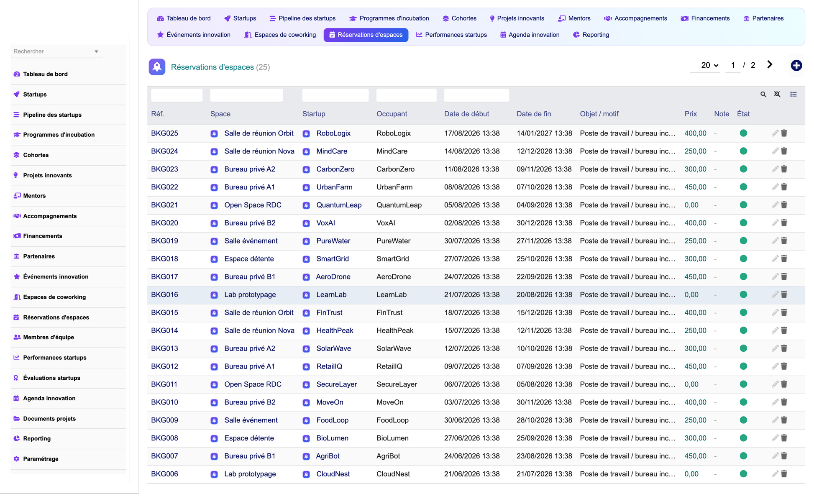Delete reservation BKG022 using its trash icon

point(784,187)
